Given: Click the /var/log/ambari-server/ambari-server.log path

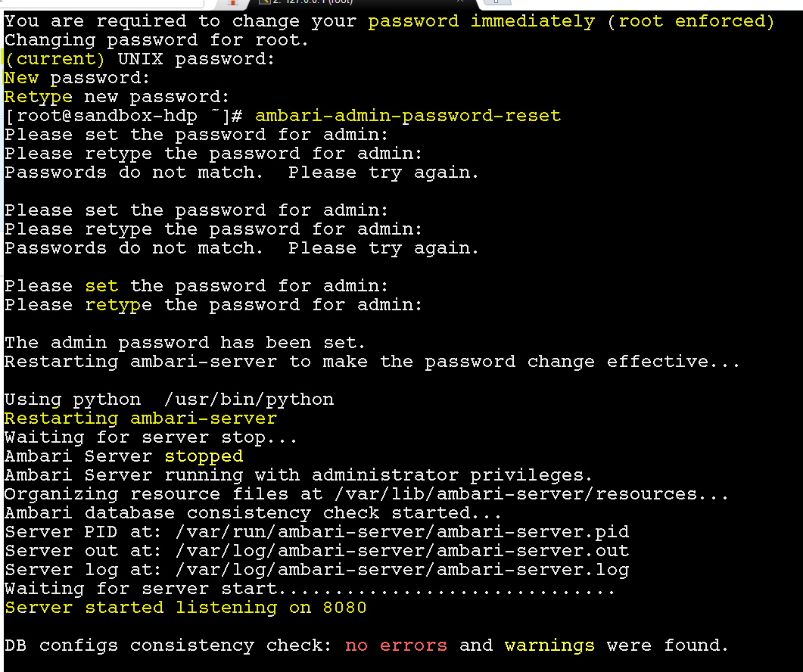Looking at the screenshot, I should (x=402, y=570).
